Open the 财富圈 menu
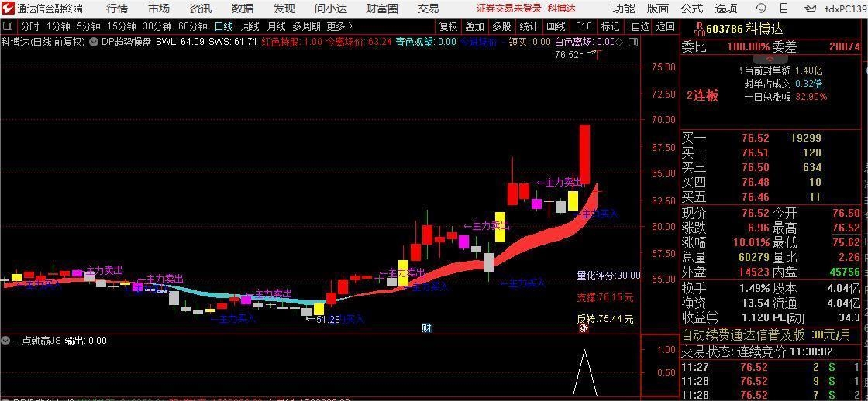Image resolution: width=868 pixels, height=401 pixels. 382,9
